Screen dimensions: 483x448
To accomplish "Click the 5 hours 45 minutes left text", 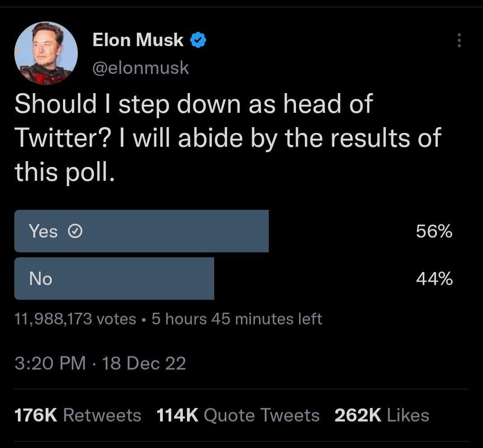I will (x=237, y=319).
